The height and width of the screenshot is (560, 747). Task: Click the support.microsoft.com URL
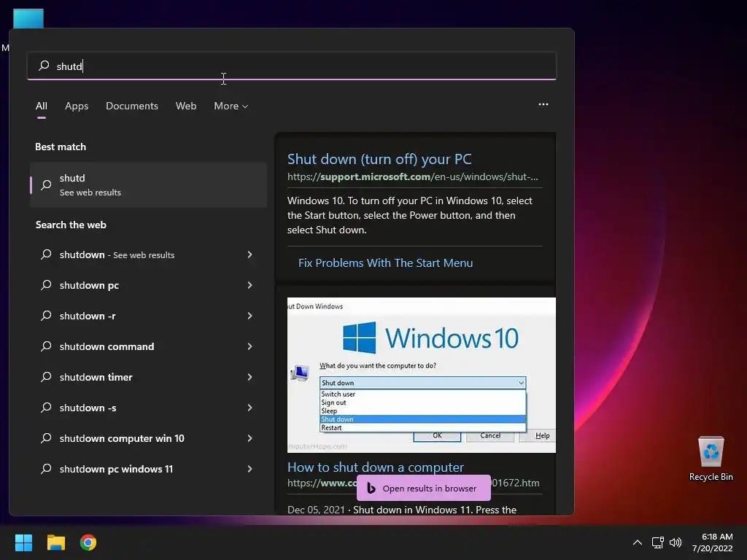(x=413, y=176)
